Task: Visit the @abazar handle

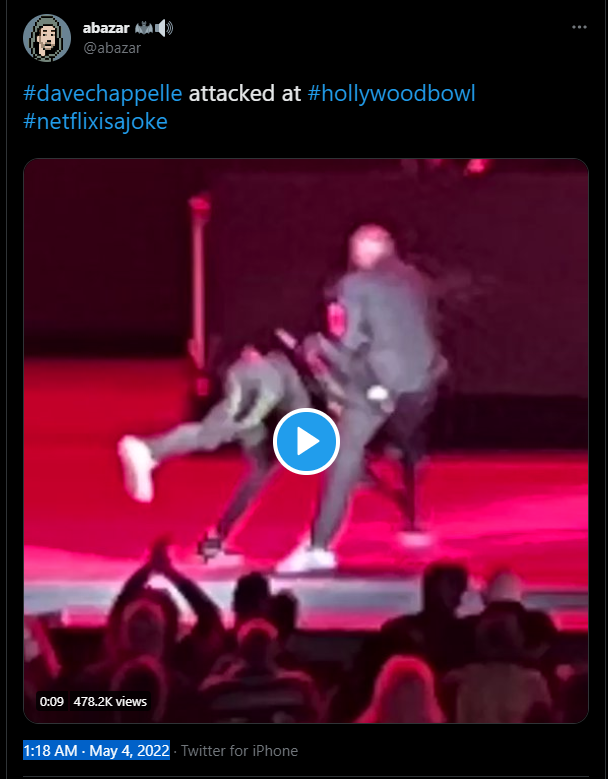Action: [x=112, y=48]
